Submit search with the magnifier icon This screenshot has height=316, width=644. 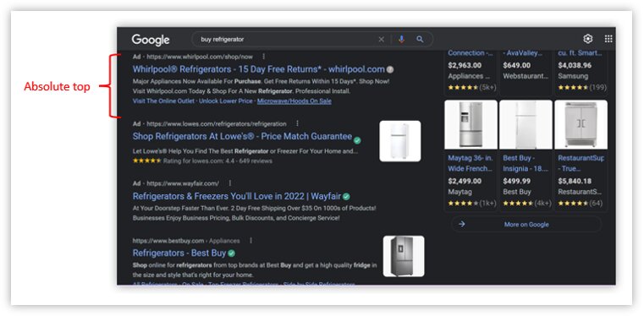[x=420, y=40]
